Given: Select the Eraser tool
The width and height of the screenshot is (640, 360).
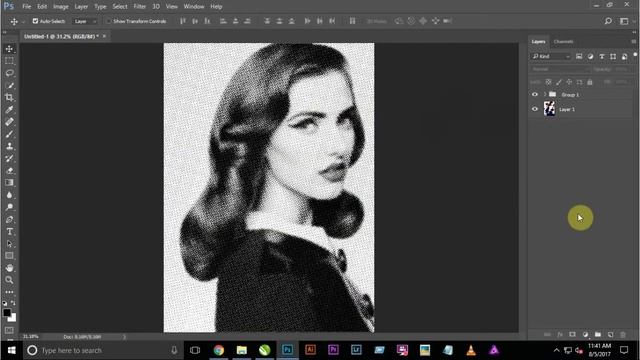Looking at the screenshot, I should click(x=9, y=171).
